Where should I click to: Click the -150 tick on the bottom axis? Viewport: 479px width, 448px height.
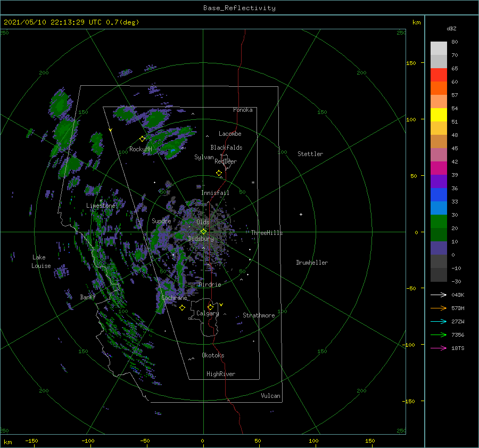[x=31, y=441]
